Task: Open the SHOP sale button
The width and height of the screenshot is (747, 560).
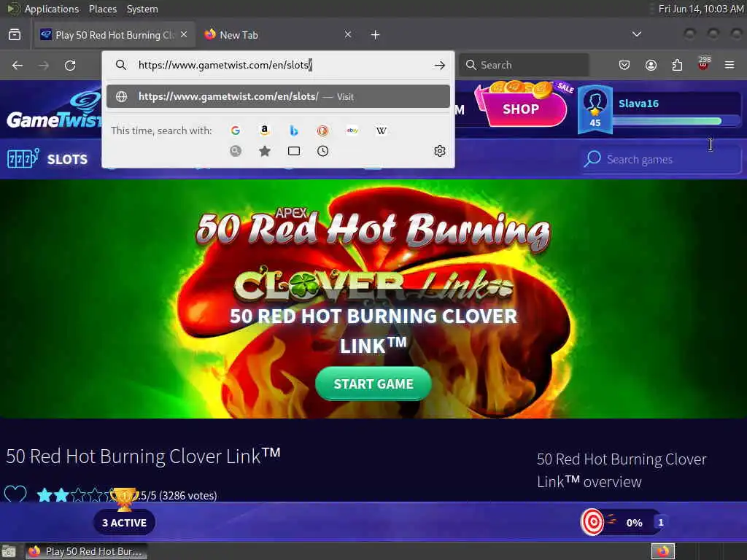Action: [523, 108]
